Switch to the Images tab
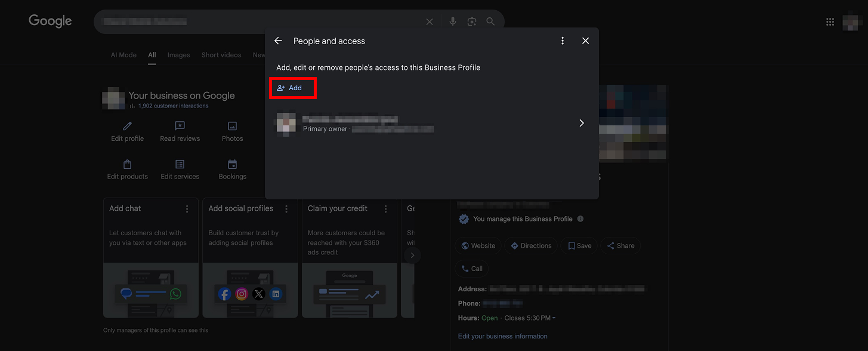The height and width of the screenshot is (351, 868). tap(178, 55)
